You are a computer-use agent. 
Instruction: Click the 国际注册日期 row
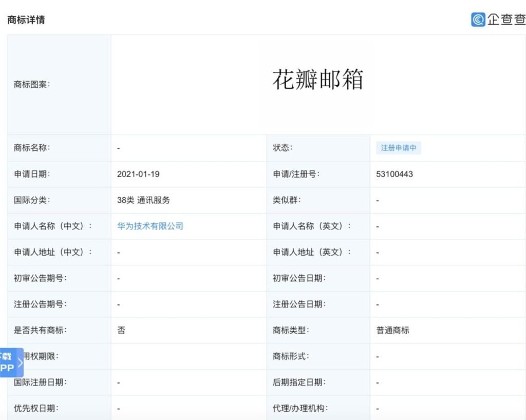tap(38, 383)
